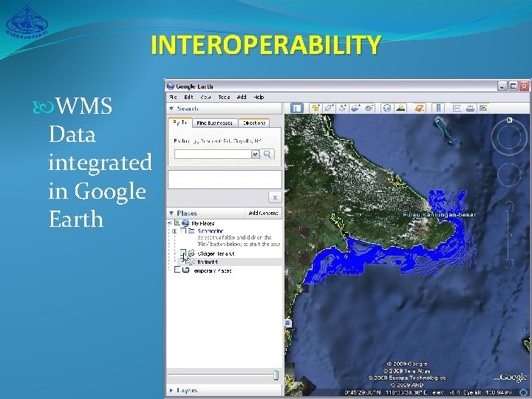Click the latitude coordinate in the status bar
This screenshot has height=399, width=532.
point(364,392)
